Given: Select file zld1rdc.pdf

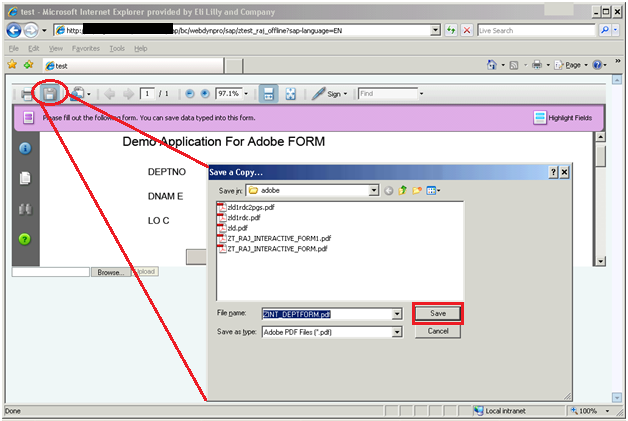Looking at the screenshot, I should click(239, 218).
